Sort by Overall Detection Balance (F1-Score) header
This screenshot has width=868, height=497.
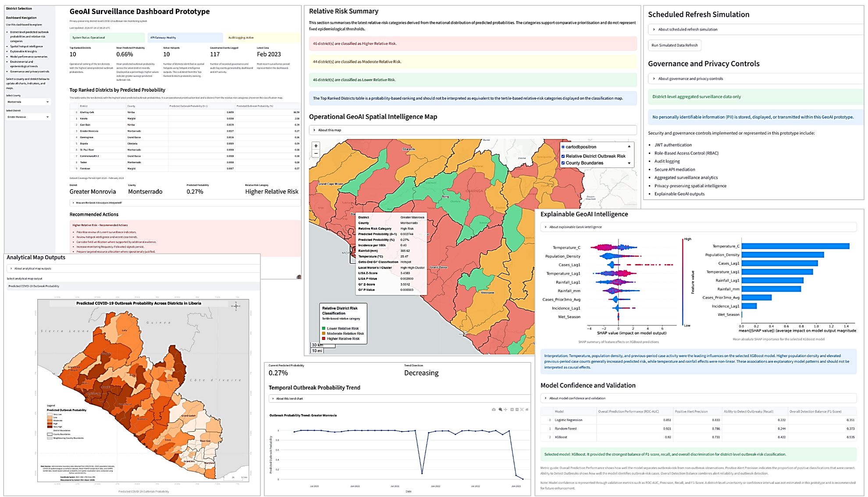coord(822,411)
